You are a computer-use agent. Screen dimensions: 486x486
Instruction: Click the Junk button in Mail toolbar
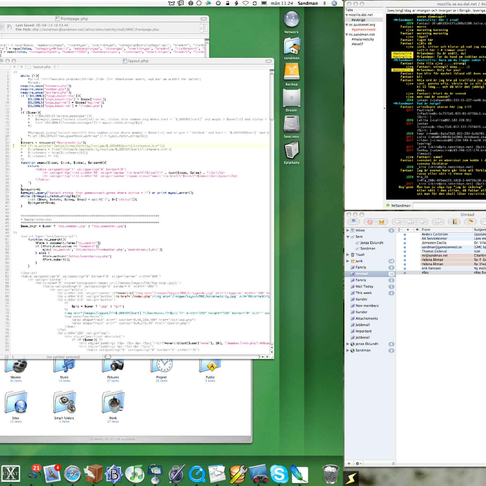[381, 222]
